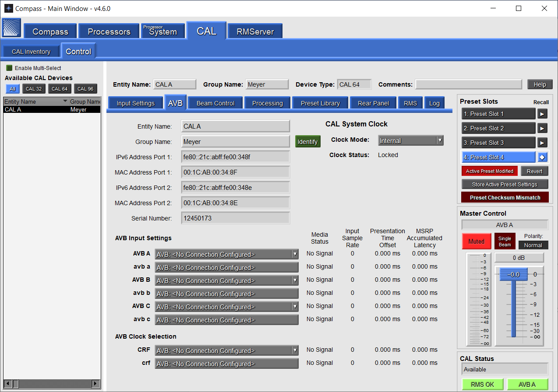Image resolution: width=558 pixels, height=392 pixels.
Task: Click the MAC Address Port 1 value
Action: (236, 172)
